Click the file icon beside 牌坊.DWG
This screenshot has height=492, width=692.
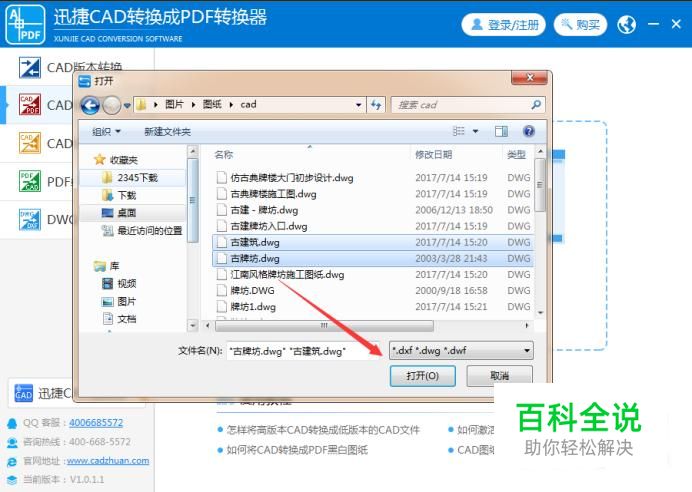222,290
